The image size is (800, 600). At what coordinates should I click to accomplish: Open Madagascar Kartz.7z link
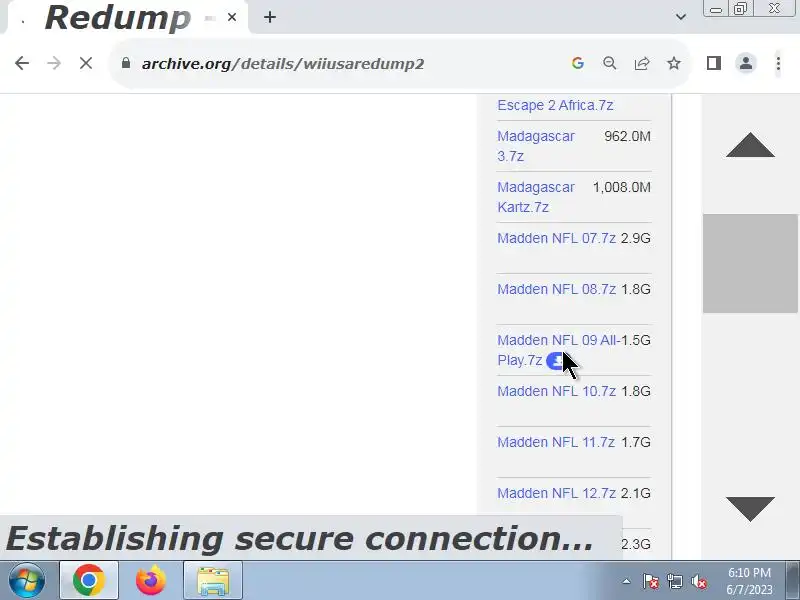tap(536, 197)
